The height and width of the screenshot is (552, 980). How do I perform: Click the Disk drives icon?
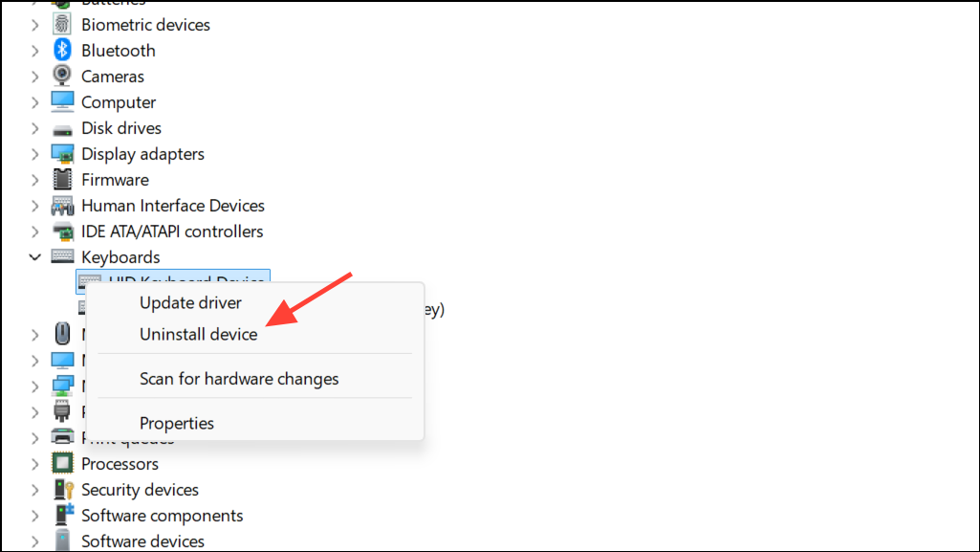click(x=62, y=128)
